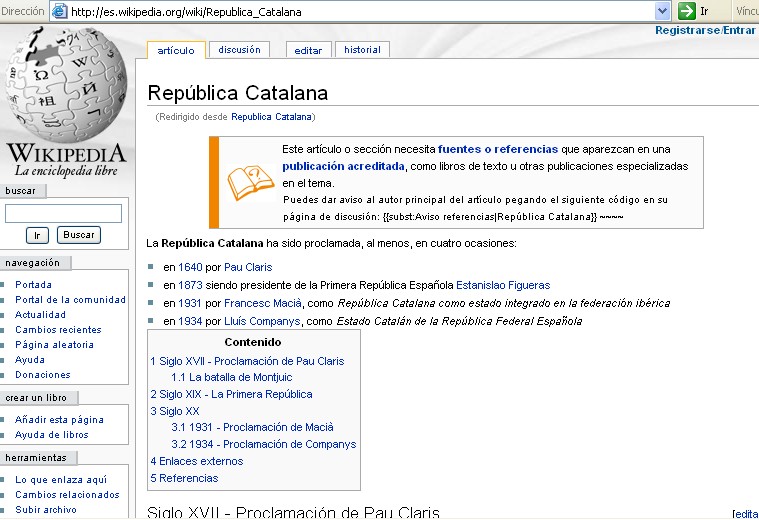Open Actualidad in the sidebar

40,315
